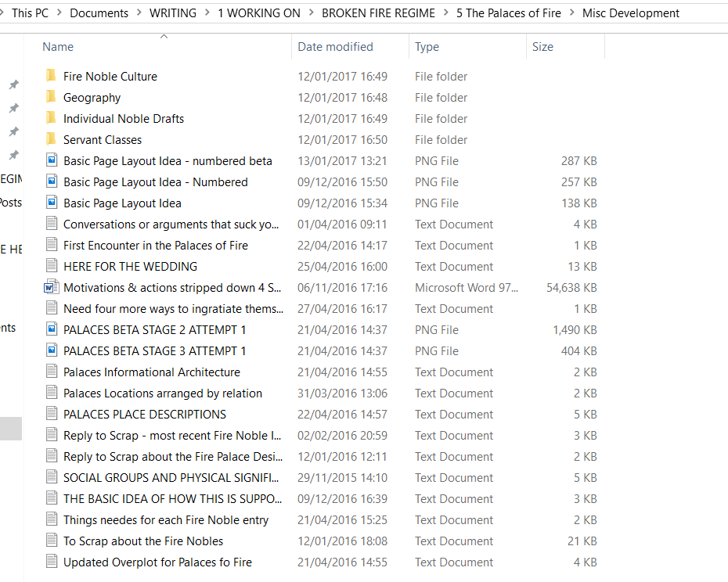Select the Individual Noble Drafts folder name

pos(124,118)
